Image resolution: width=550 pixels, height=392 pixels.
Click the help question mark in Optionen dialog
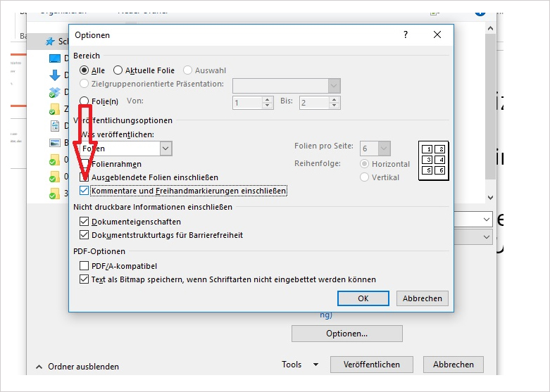[x=406, y=34]
